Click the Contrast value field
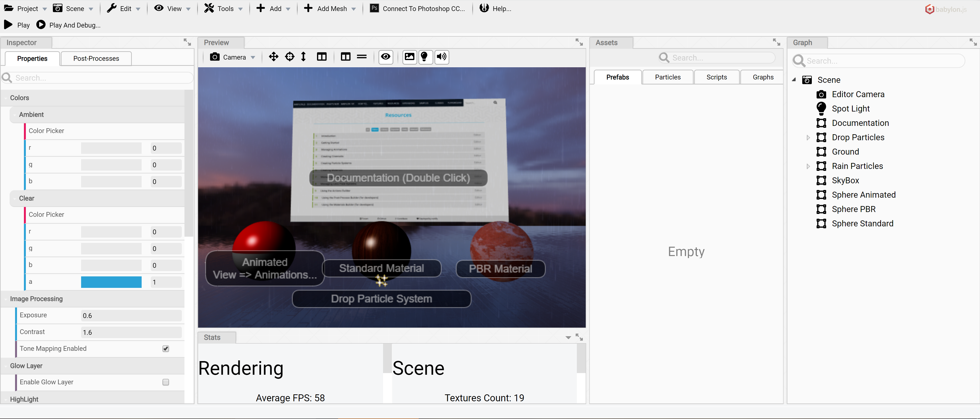 (x=131, y=332)
